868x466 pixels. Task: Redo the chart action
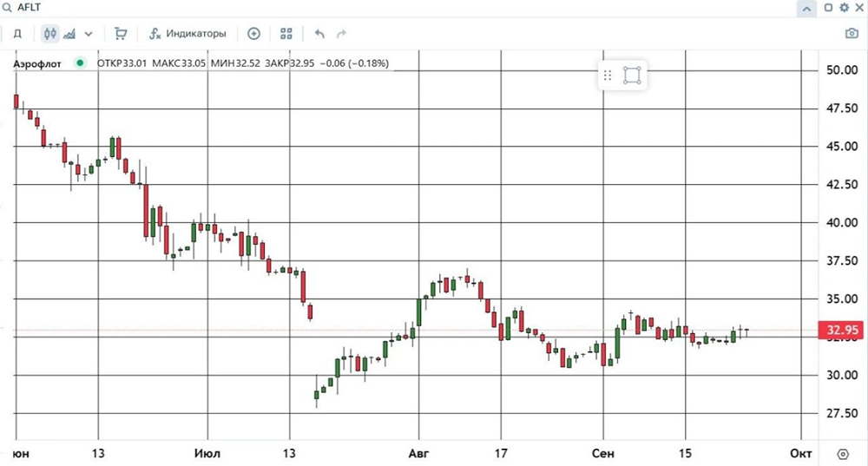[x=341, y=34]
